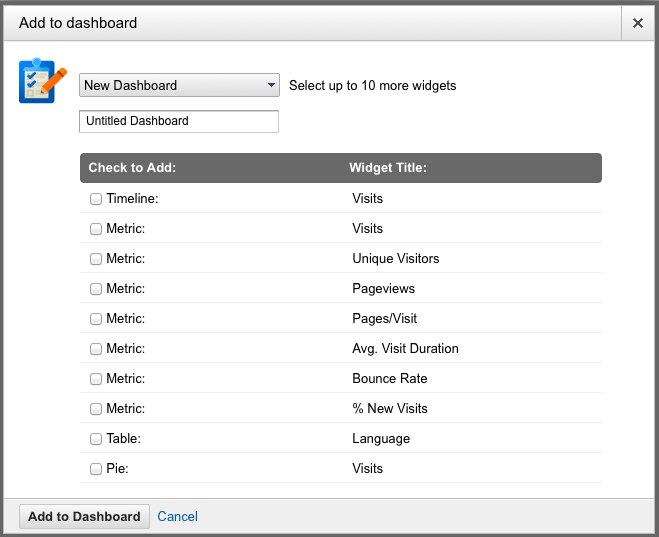Select the Pageviews metric checkbox
Viewport: 659px width, 537px height.
tap(96, 289)
